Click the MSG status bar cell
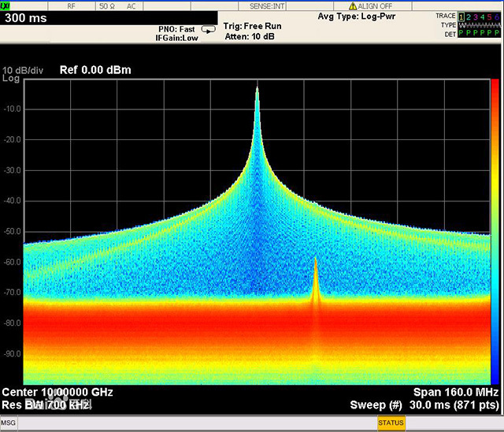 (9, 423)
